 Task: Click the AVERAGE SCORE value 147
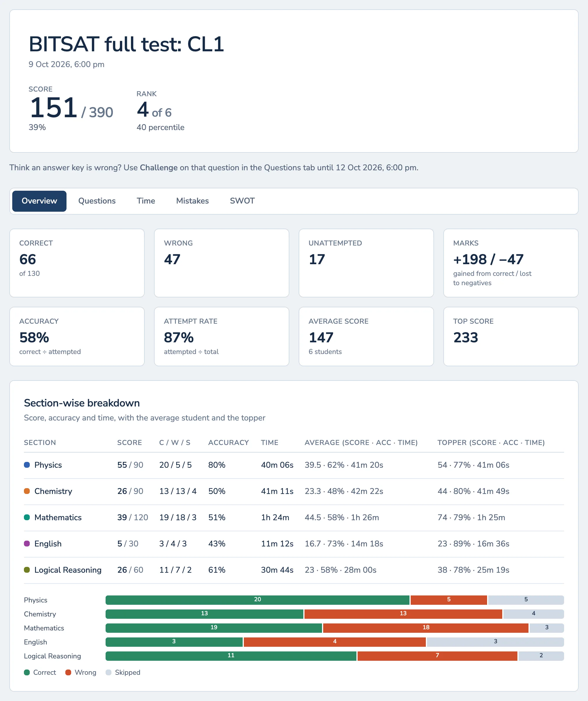[x=321, y=337]
